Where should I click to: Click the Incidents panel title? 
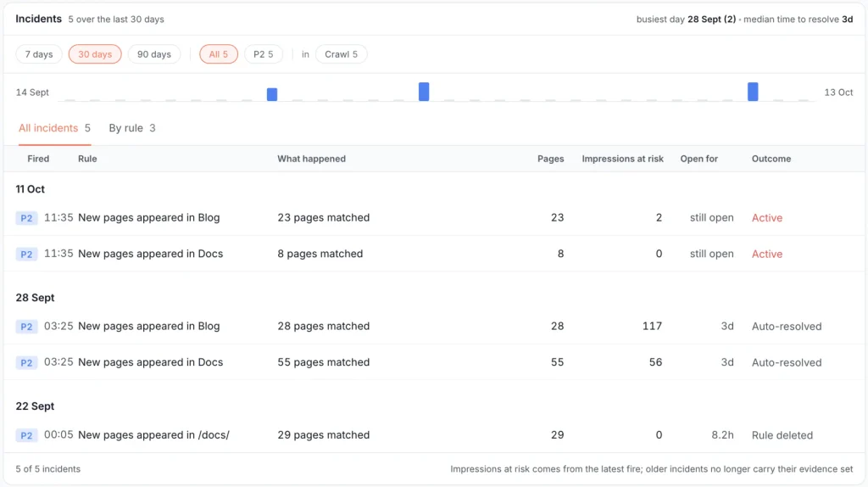coord(38,19)
